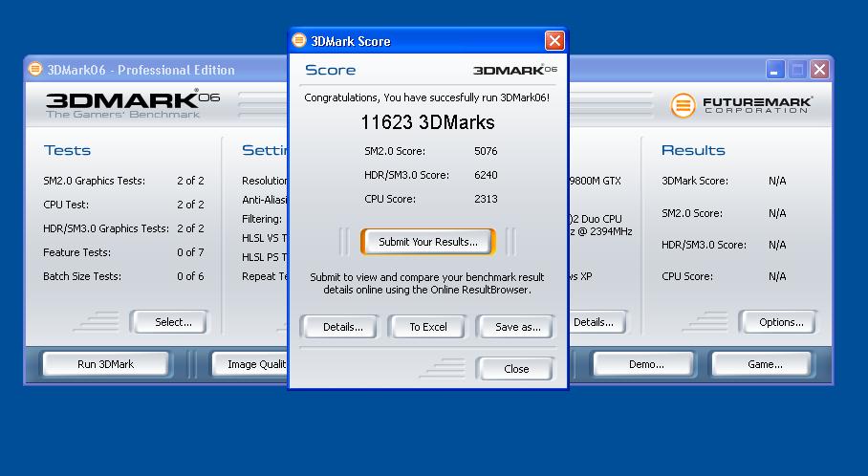This screenshot has height=476, width=868.
Task: Click the Details... button in the main window System panel
Action: 597,322
